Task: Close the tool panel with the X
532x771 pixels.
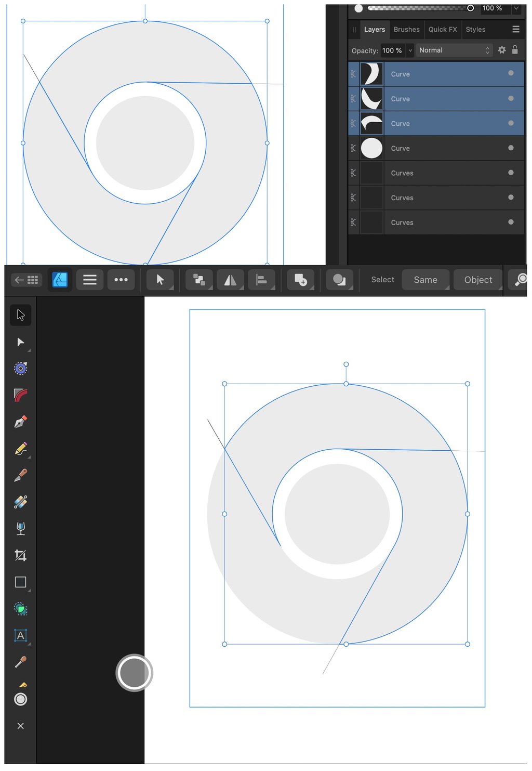Action: coord(21,726)
